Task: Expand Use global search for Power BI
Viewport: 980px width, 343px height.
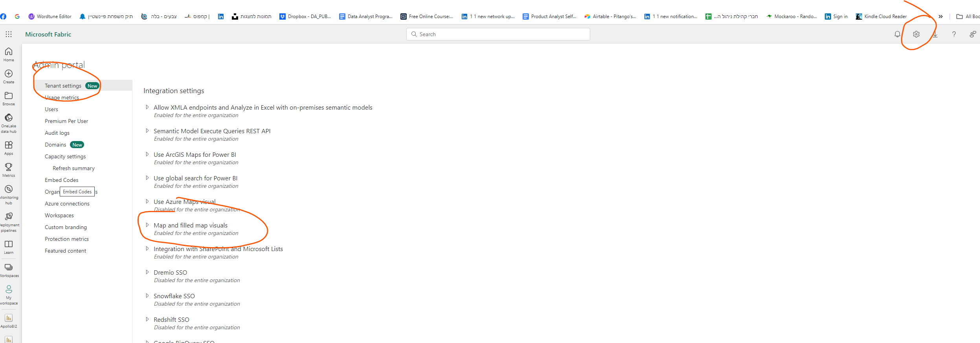Action: [147, 178]
